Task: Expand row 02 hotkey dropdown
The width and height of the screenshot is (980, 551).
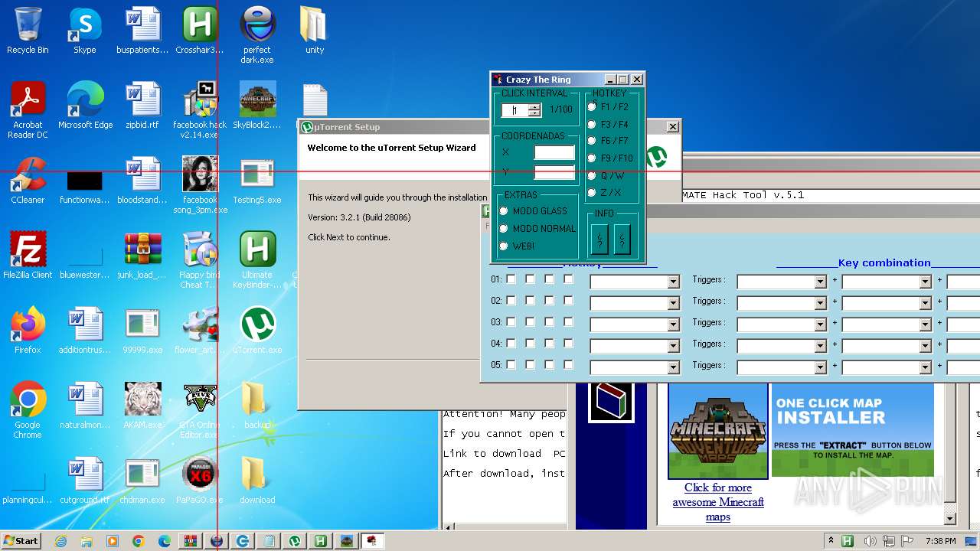Action: 673,303
